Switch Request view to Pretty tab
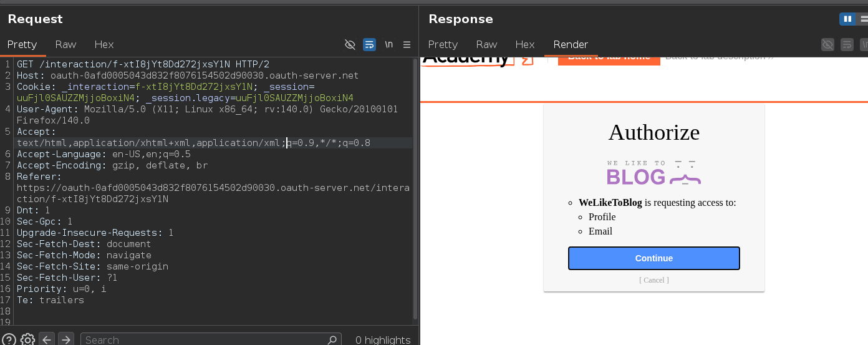The width and height of the screenshot is (868, 345). tap(22, 44)
